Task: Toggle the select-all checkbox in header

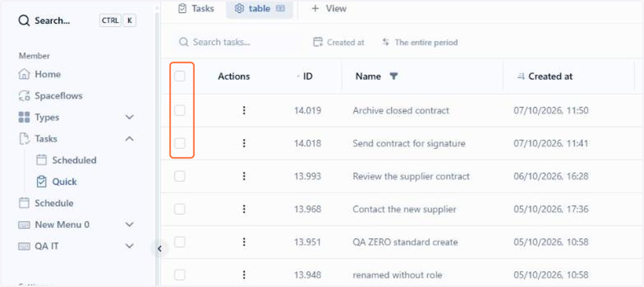Action: (x=180, y=76)
